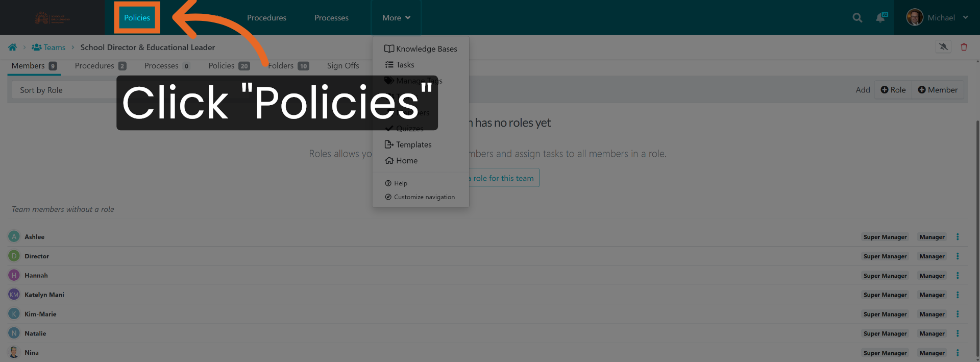Viewport: 980px width, 362px height.
Task: Click Kim-Marie's avatar icon
Action: [14, 313]
